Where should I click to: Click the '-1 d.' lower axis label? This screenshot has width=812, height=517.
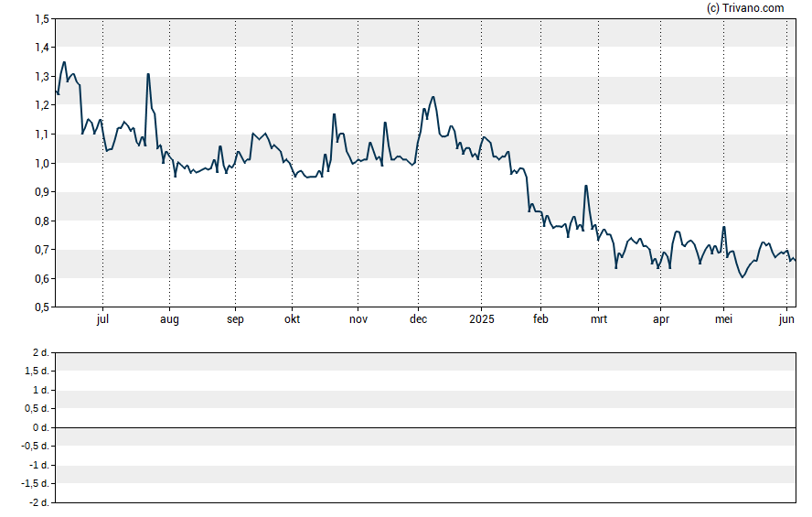[38, 465]
